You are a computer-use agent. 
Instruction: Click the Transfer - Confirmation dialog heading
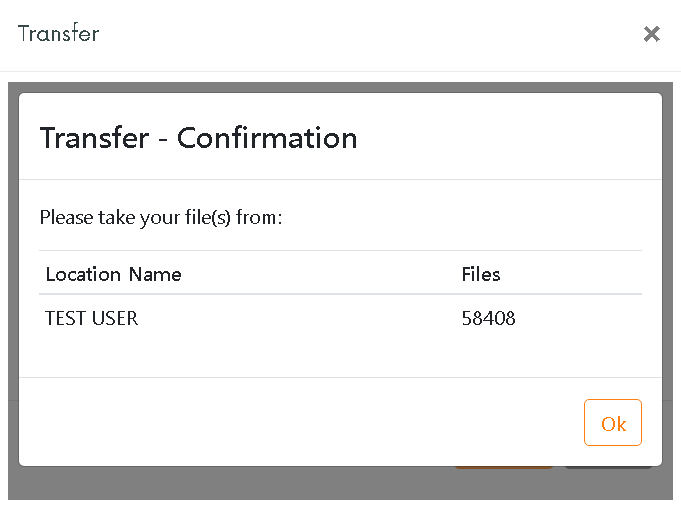tap(198, 138)
